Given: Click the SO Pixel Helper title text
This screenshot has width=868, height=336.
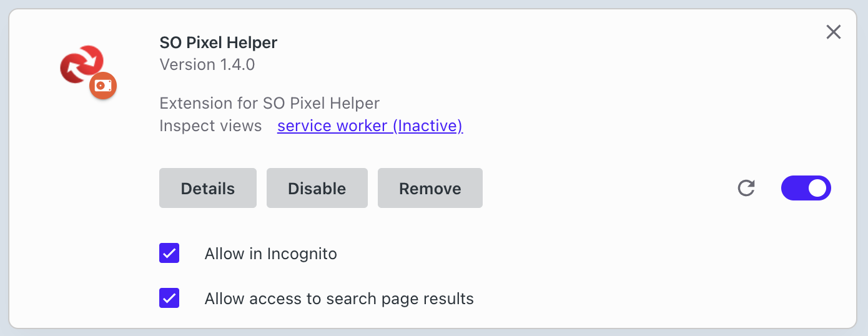Looking at the screenshot, I should (218, 42).
